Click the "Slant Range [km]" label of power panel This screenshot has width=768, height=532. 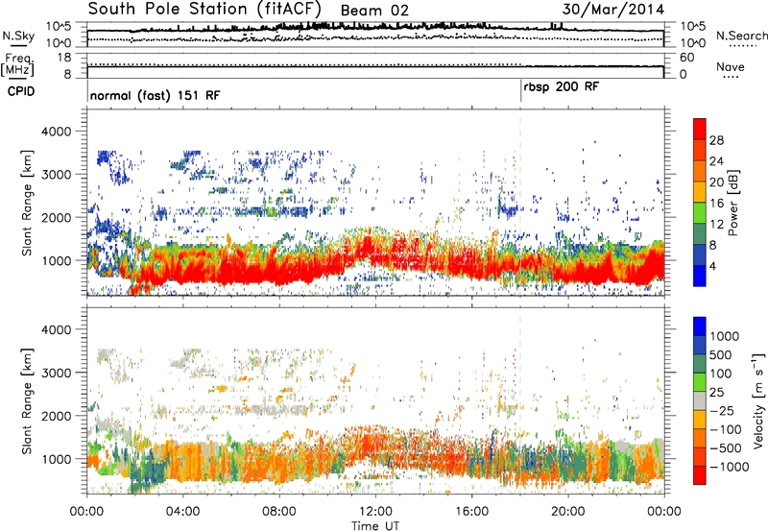27,203
